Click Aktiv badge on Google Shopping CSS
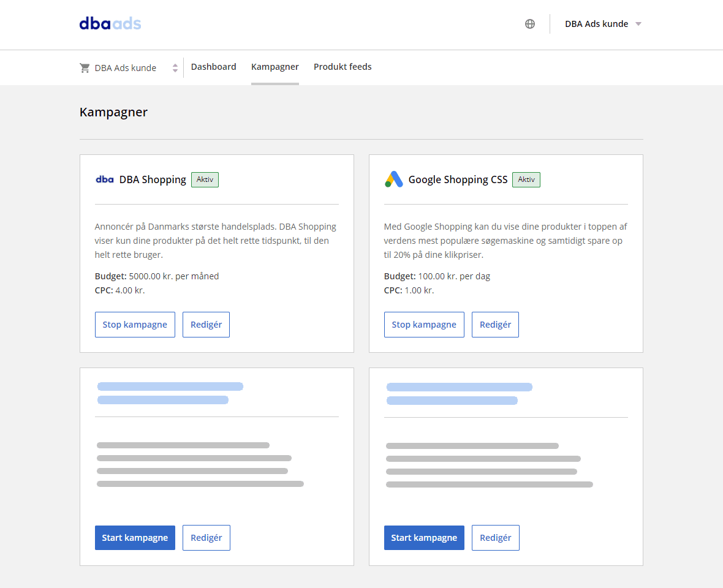 [526, 179]
